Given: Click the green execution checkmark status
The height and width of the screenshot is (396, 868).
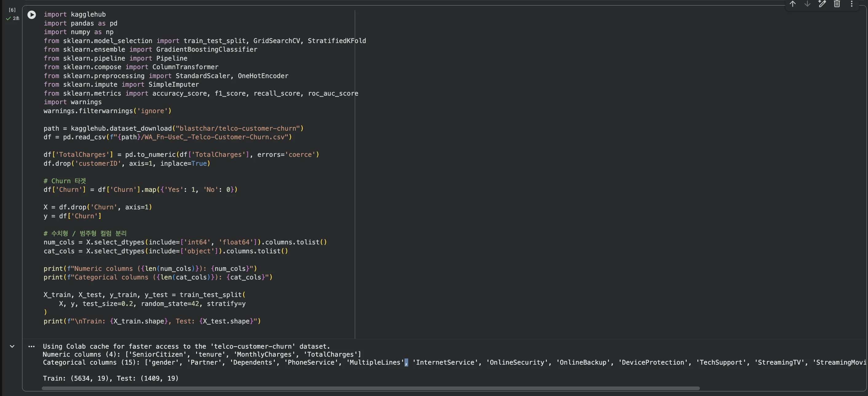Looking at the screenshot, I should (8, 18).
